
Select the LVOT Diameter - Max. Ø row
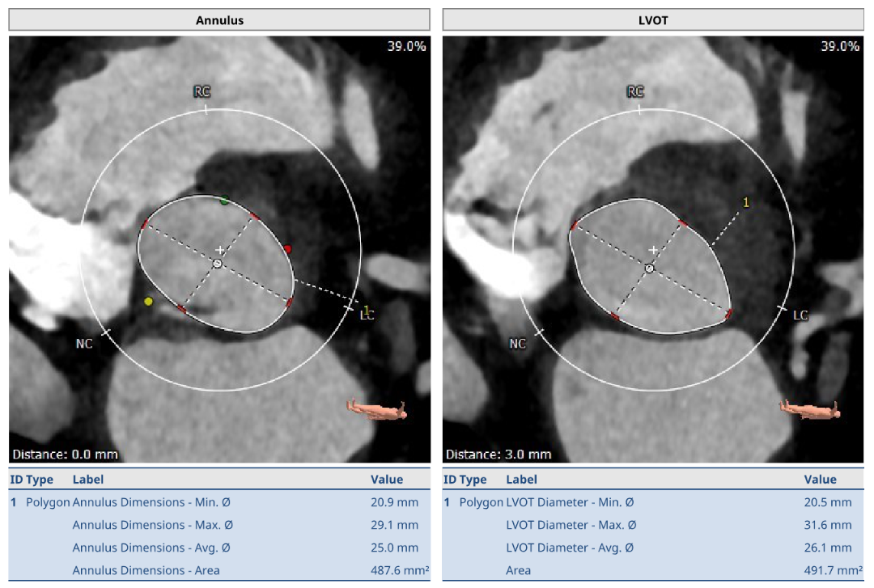coord(653,525)
